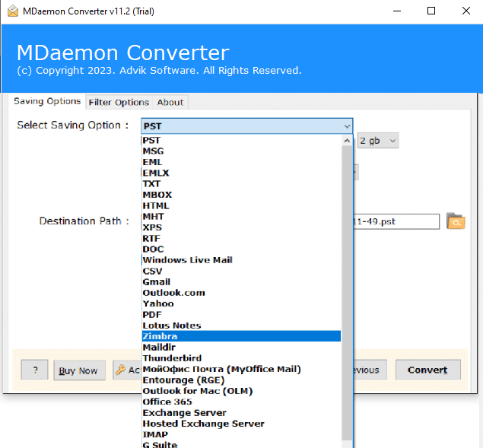Select IMAP in the list
This screenshot has width=483, height=448.
pyautogui.click(x=242, y=434)
